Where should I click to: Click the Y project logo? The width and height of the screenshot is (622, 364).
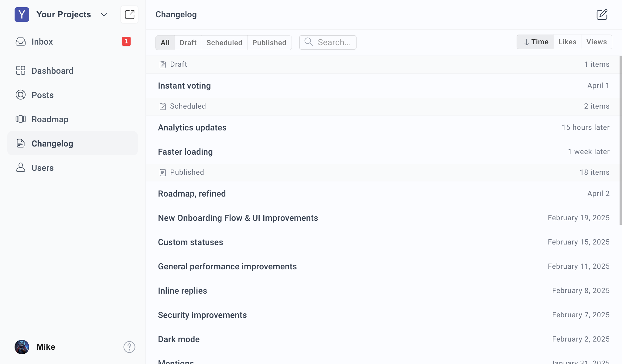[21, 14]
